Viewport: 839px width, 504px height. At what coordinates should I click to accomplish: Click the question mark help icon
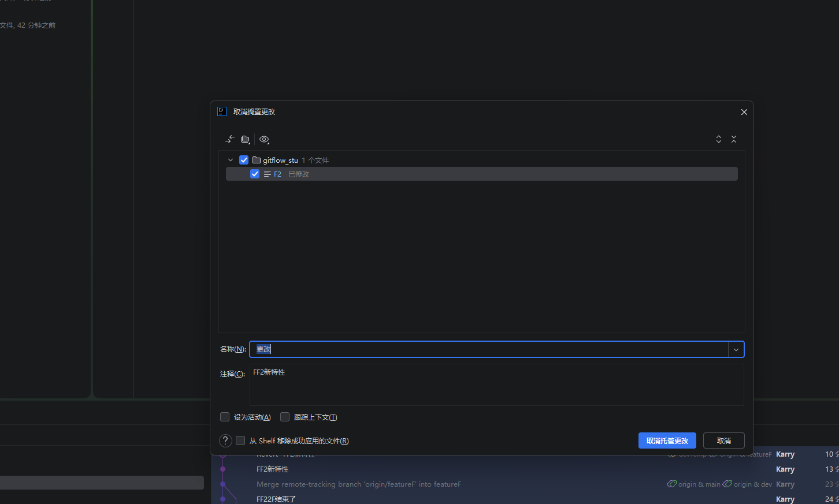coord(225,440)
